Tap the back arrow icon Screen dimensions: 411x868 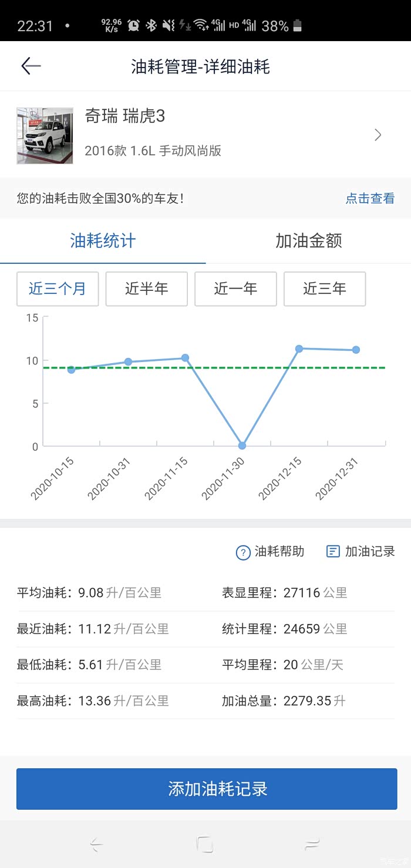tap(31, 66)
